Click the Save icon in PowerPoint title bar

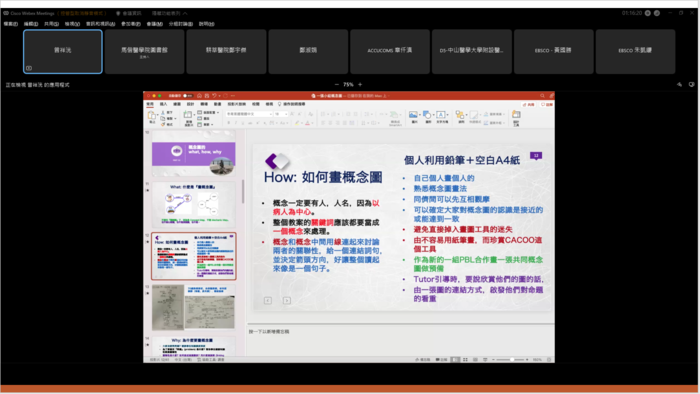point(207,95)
